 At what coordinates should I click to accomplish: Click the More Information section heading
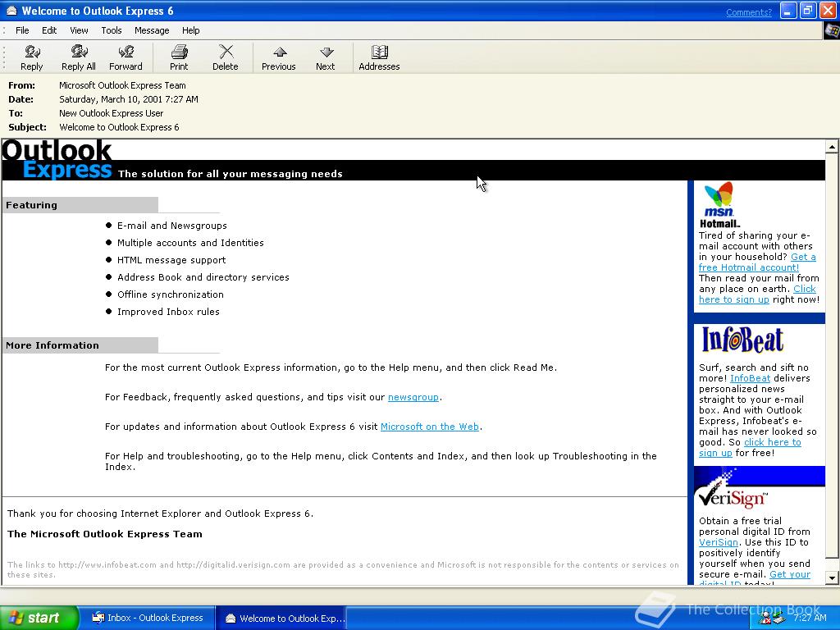coord(52,345)
